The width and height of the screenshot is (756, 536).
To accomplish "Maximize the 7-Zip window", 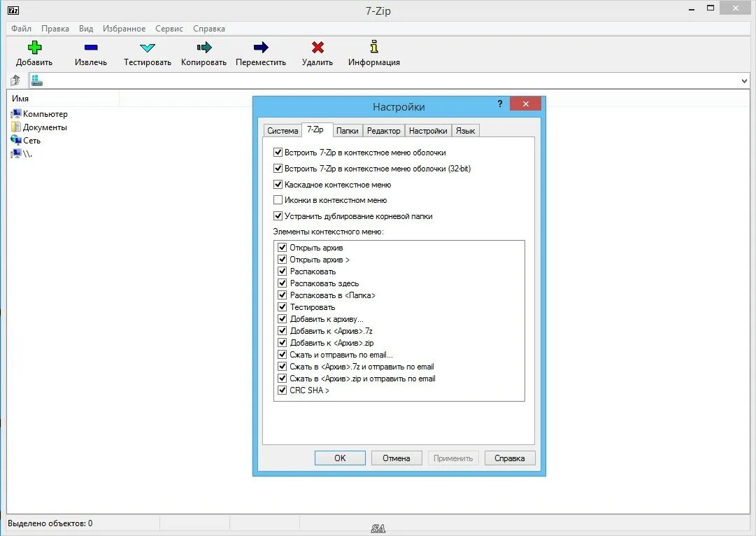I will click(x=711, y=8).
